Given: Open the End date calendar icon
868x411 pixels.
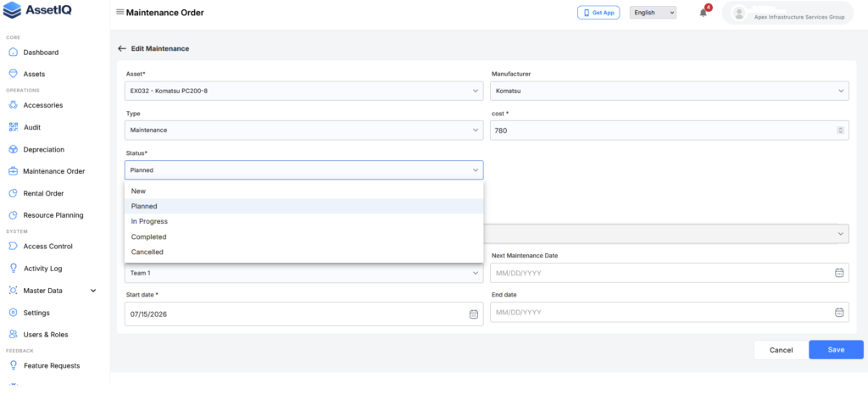Looking at the screenshot, I should point(839,312).
